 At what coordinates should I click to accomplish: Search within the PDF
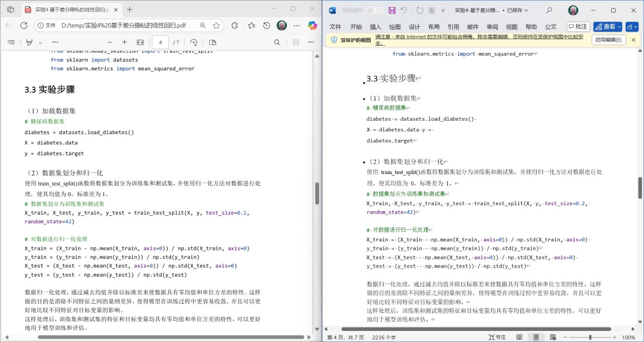coord(277,43)
